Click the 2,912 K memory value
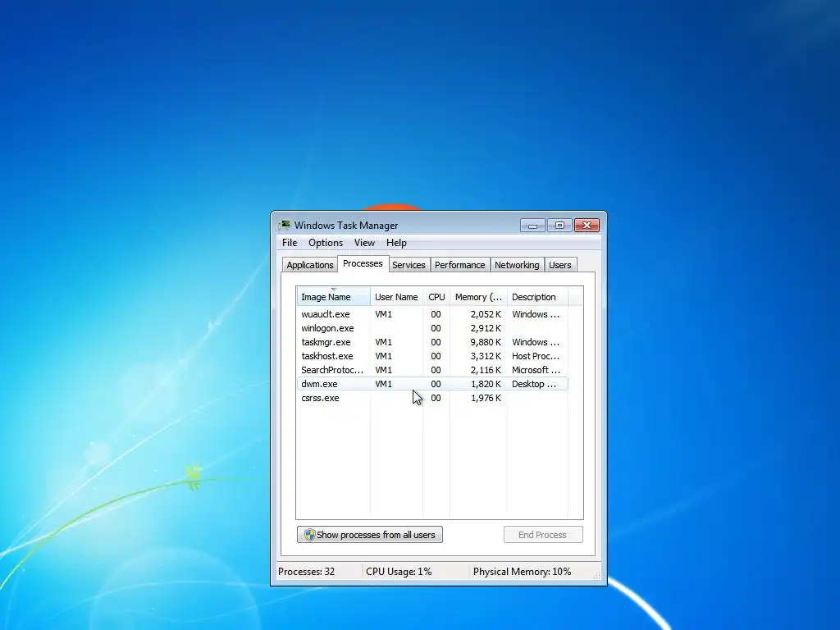The width and height of the screenshot is (840, 630). tap(486, 328)
